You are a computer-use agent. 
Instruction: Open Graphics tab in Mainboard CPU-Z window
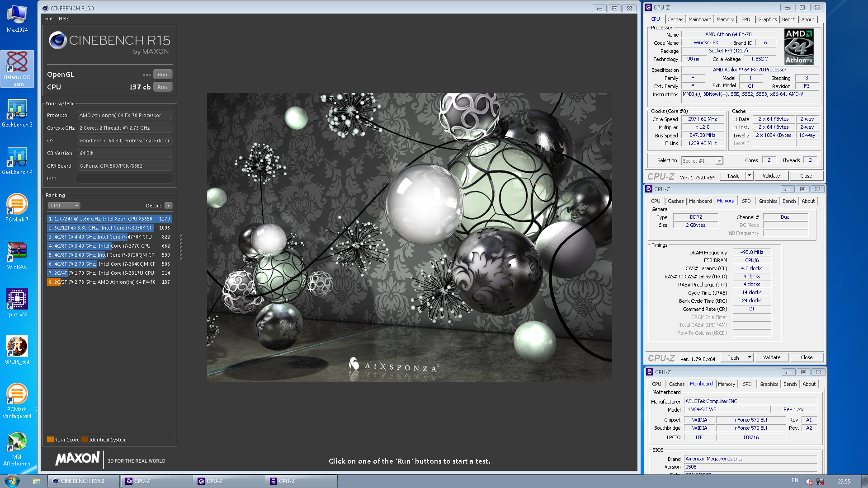pyautogui.click(x=769, y=384)
